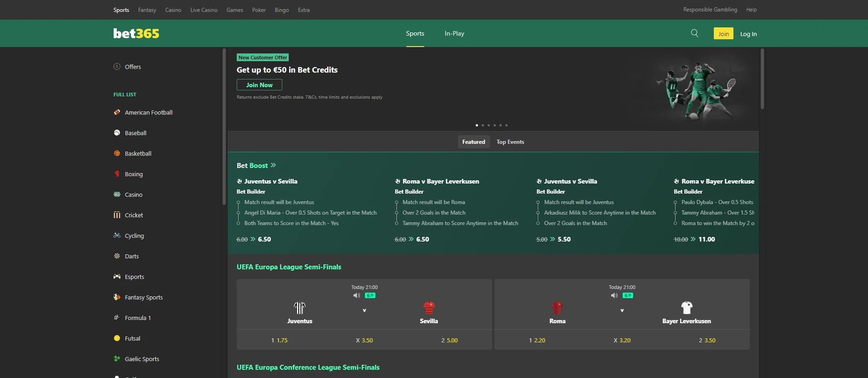
Task: Select first carousel dot of banner
Action: click(477, 125)
